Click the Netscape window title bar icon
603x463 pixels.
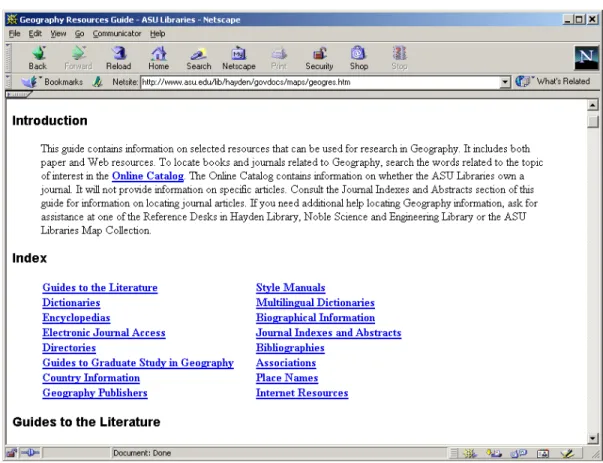coord(12,19)
